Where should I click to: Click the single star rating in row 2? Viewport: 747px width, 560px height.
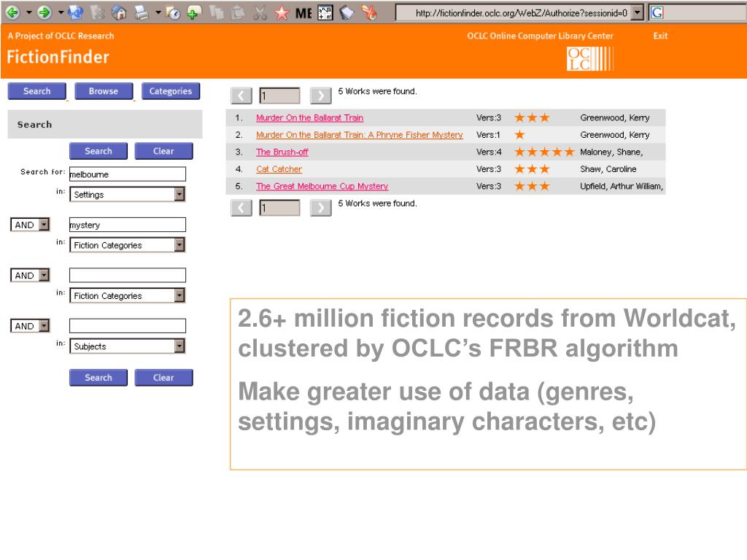[519, 135]
